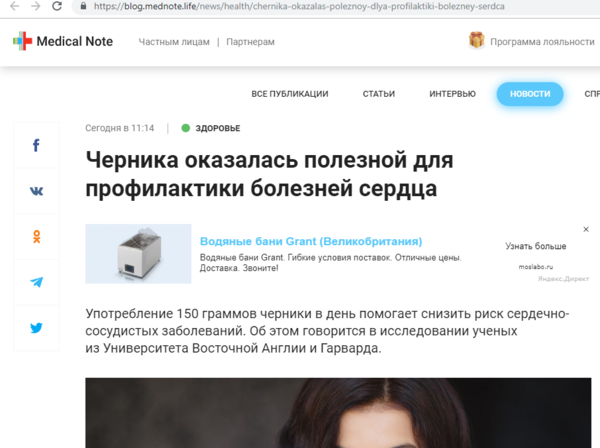
Task: Open the Партнерам link
Action: (x=250, y=42)
